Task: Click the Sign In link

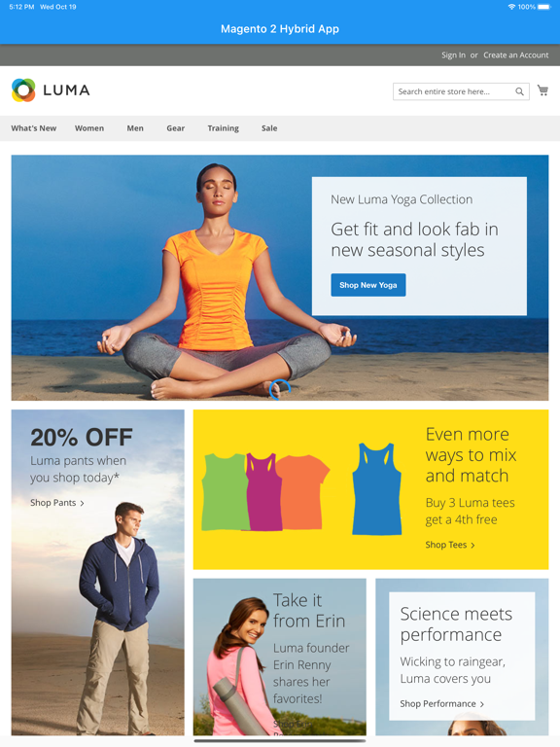Action: (x=453, y=55)
